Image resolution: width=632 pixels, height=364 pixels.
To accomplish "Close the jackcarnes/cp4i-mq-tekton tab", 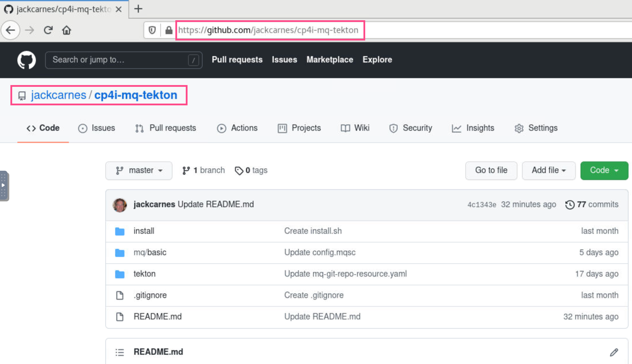I will click(x=118, y=9).
